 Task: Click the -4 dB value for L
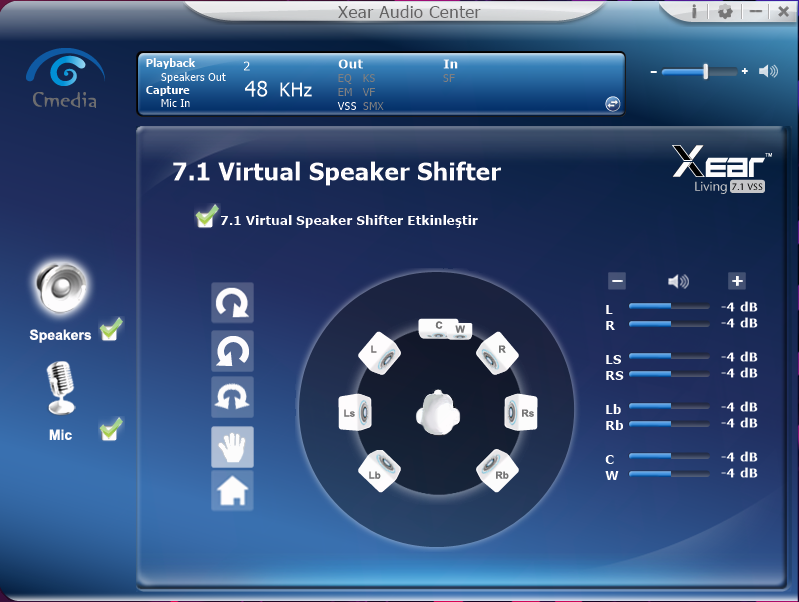[x=739, y=307]
